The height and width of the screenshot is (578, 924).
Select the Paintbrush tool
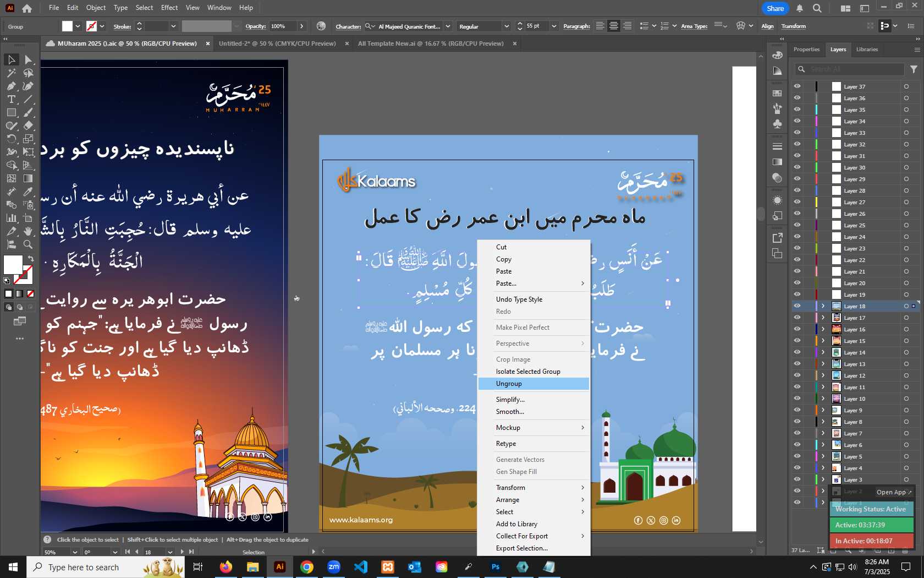[28, 112]
